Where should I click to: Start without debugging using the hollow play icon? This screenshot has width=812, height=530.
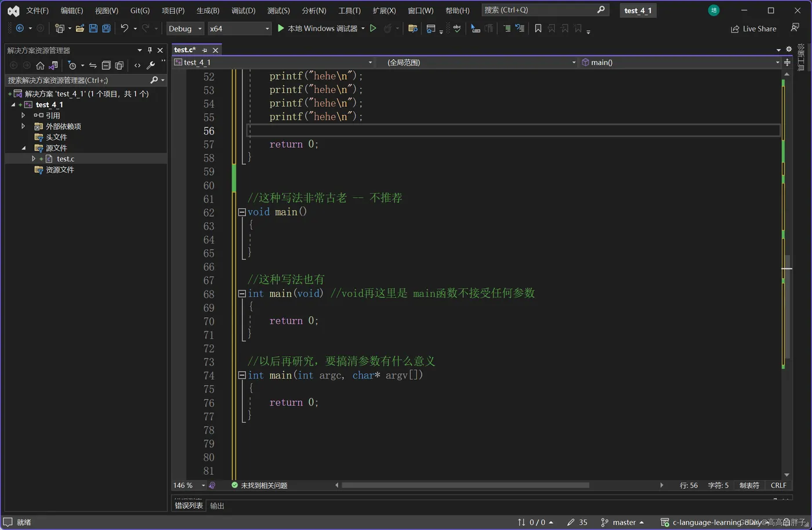click(373, 28)
